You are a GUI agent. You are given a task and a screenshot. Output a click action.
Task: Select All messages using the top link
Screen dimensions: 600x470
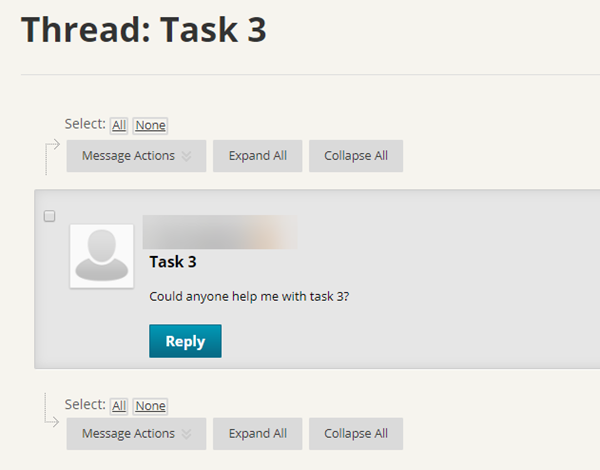[119, 126]
